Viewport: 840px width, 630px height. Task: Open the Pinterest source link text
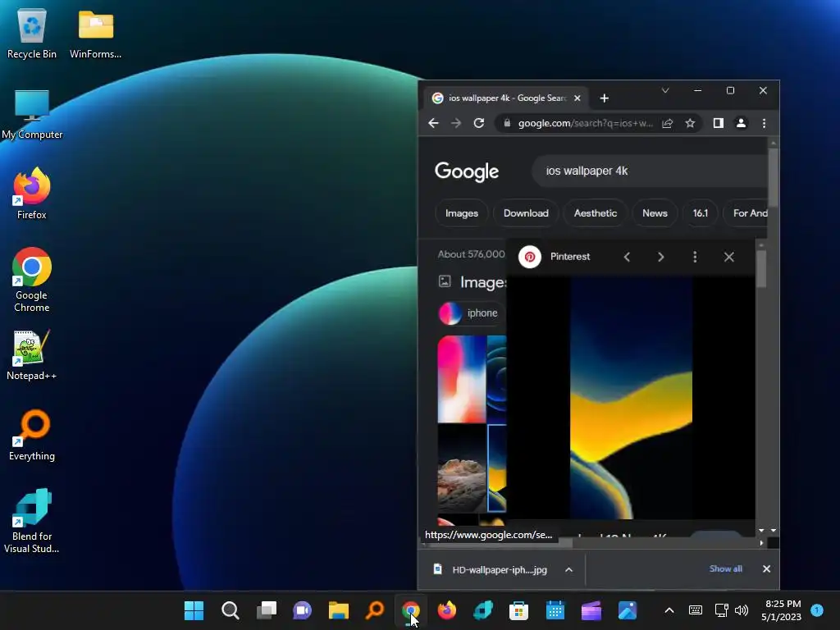tap(570, 257)
